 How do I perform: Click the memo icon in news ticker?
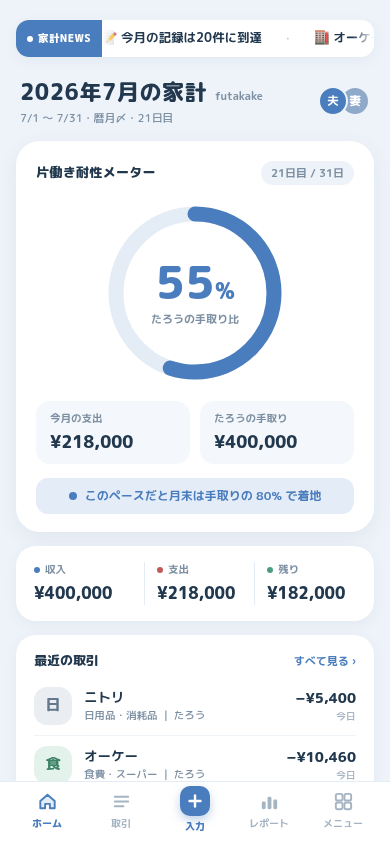point(111,38)
